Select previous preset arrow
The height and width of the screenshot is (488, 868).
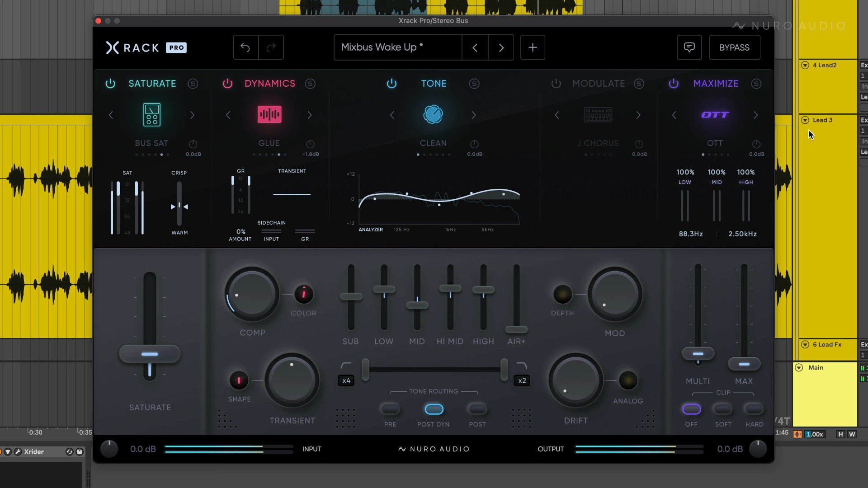pyautogui.click(x=475, y=47)
